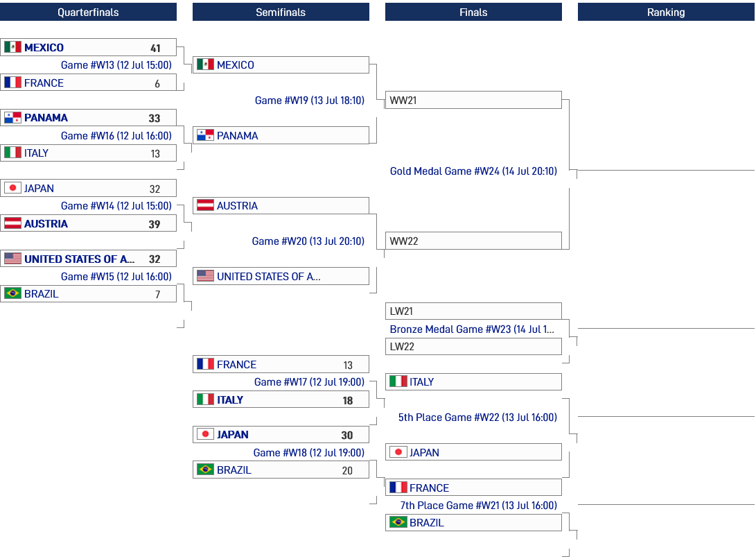Viewport: 756px width, 559px height.
Task: Click Panama flag icon in semifinals column
Action: [205, 135]
